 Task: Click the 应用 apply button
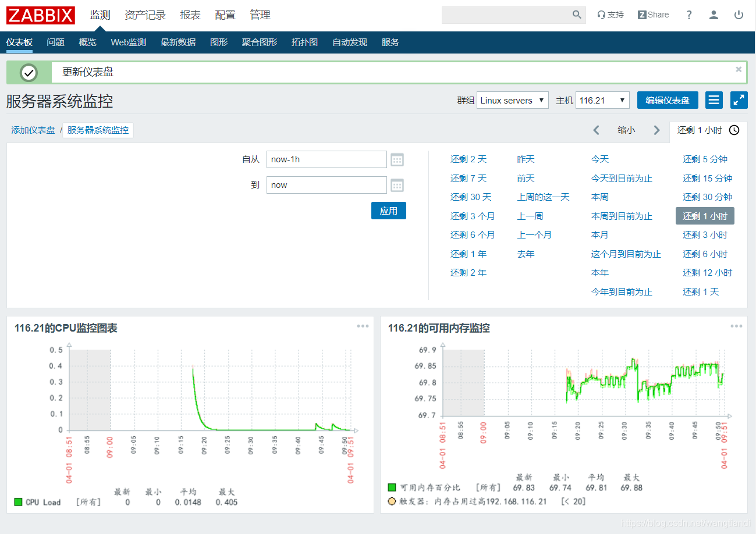click(x=389, y=211)
